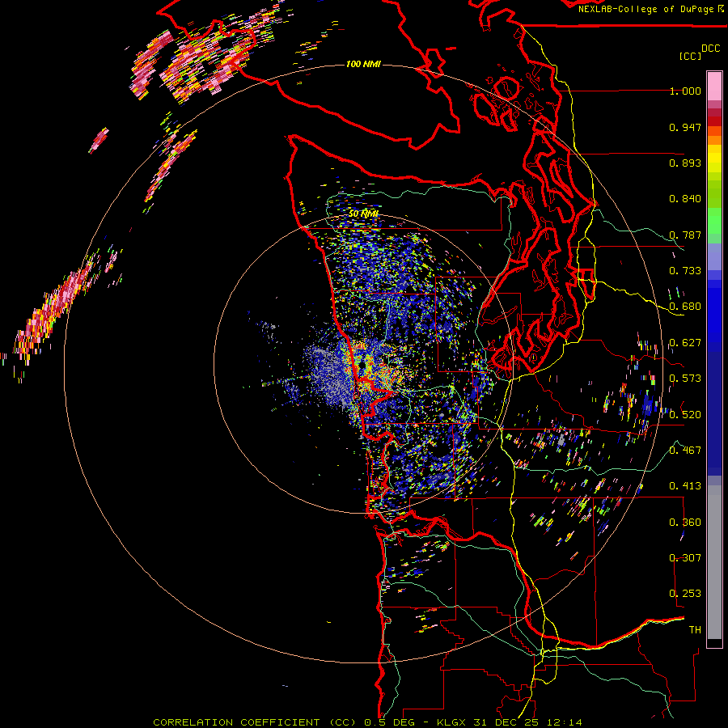Pick the dark red color bar segment
Image resolution: width=728 pixels, height=728 pixels.
click(x=714, y=121)
